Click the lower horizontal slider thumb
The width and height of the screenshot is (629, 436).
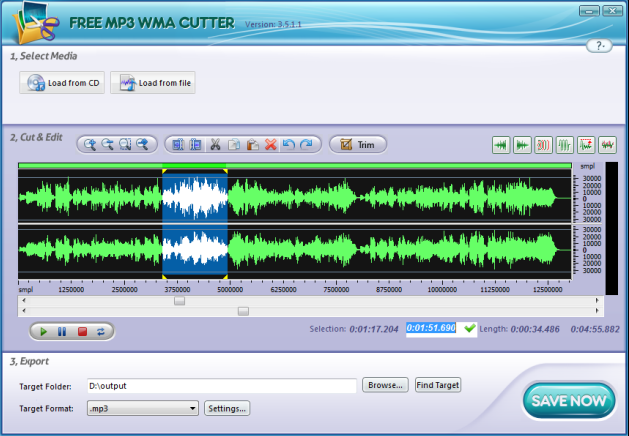243,311
